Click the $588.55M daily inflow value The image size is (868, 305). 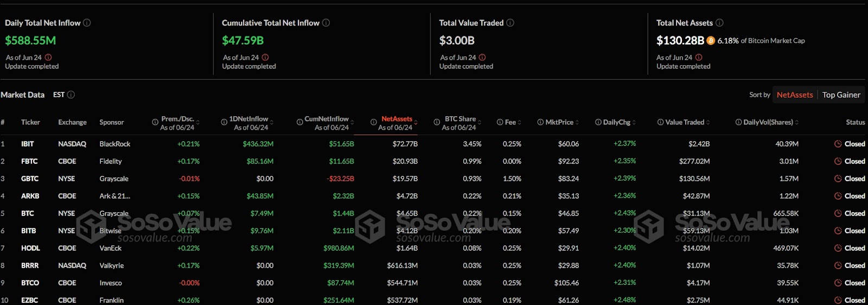tap(30, 40)
